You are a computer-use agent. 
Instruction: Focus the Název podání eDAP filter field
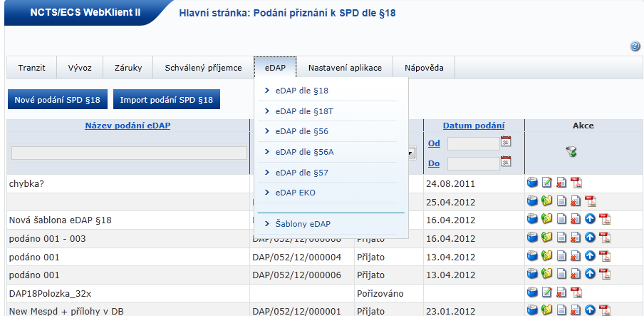pyautogui.click(x=129, y=153)
